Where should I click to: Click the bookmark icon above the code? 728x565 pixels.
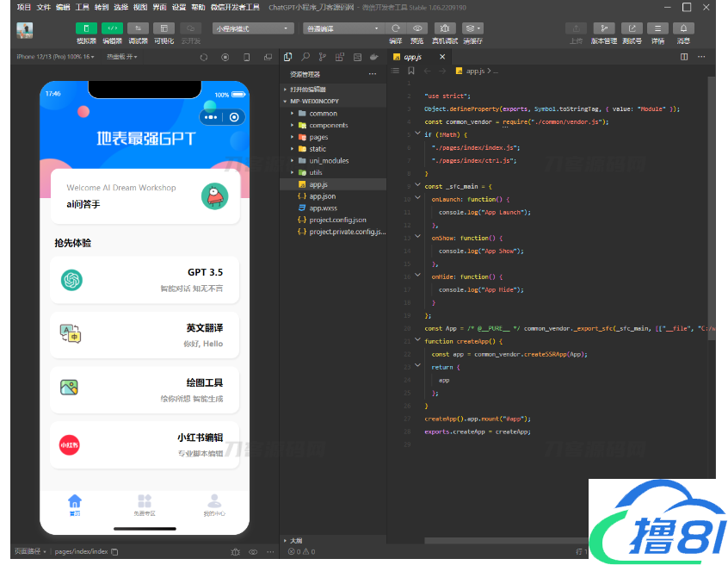tap(410, 71)
